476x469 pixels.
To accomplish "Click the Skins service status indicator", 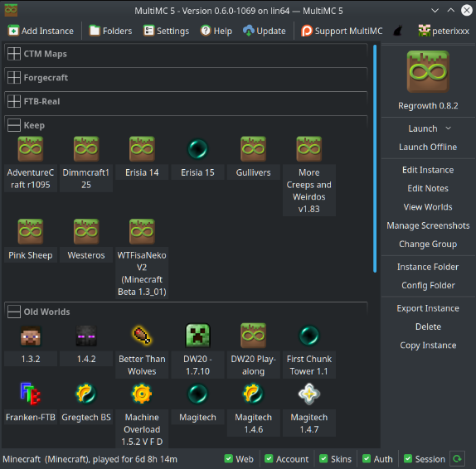I will click(336, 459).
